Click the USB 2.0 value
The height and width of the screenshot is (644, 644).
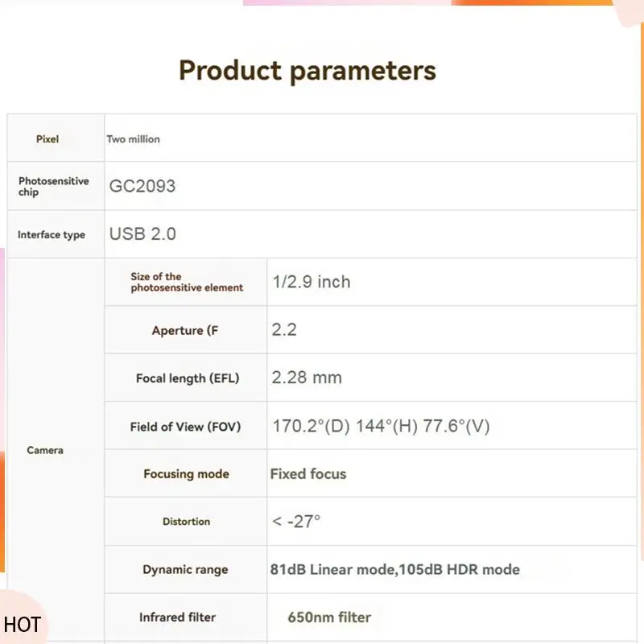(142, 233)
